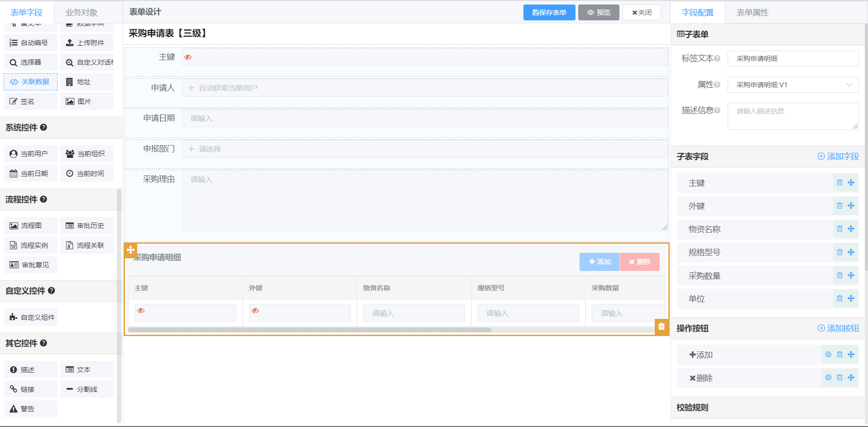Open the 属性 dropdown showing 采购申请明细:V1
Image resolution: width=868 pixels, height=427 pixels.
pos(793,85)
